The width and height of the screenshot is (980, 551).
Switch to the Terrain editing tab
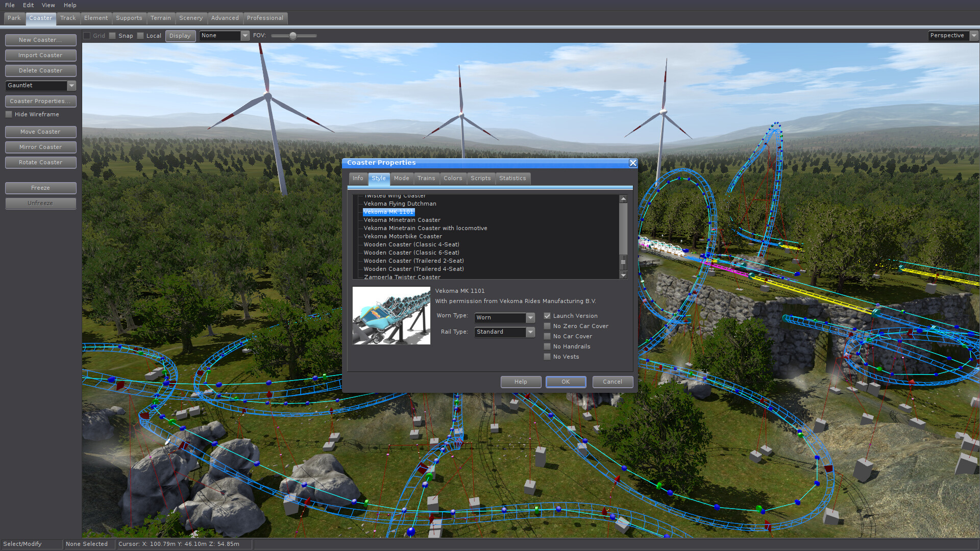161,18
